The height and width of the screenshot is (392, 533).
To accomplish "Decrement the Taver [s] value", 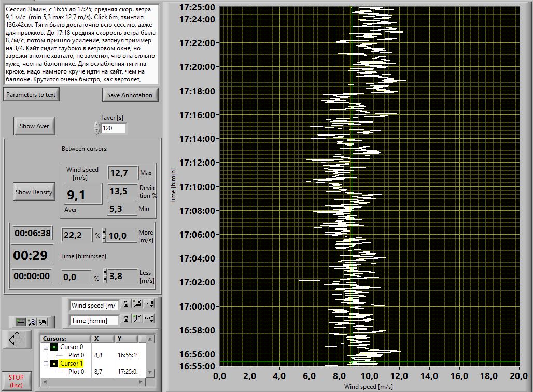I will tap(97, 131).
